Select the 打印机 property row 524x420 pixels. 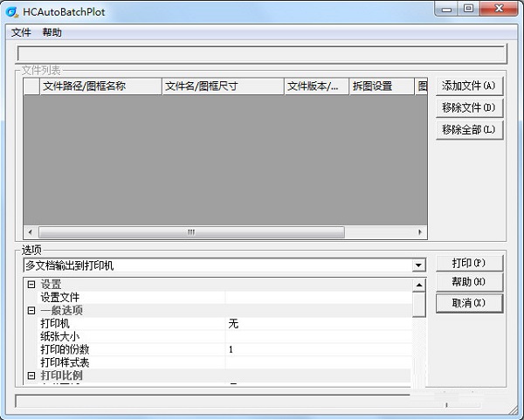(x=226, y=323)
